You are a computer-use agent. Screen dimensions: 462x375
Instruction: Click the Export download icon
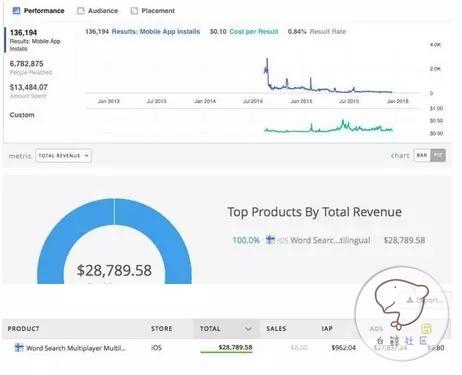tap(410, 300)
